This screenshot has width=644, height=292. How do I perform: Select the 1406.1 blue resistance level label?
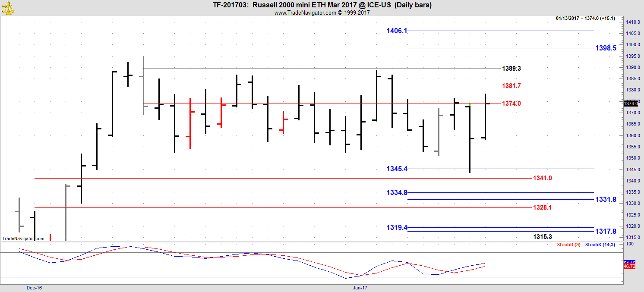point(397,31)
